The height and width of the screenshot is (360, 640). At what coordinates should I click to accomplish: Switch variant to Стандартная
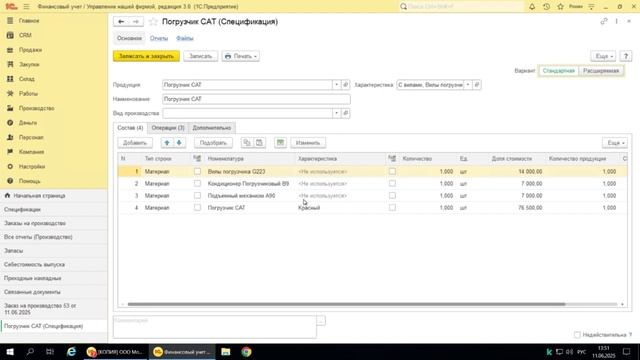[x=558, y=71]
